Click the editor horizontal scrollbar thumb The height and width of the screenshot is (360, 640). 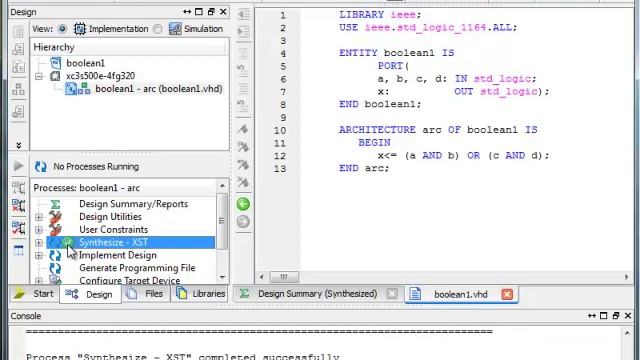tap(284, 277)
